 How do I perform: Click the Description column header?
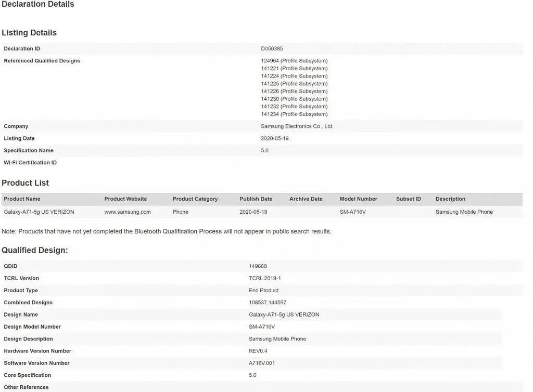(x=450, y=199)
